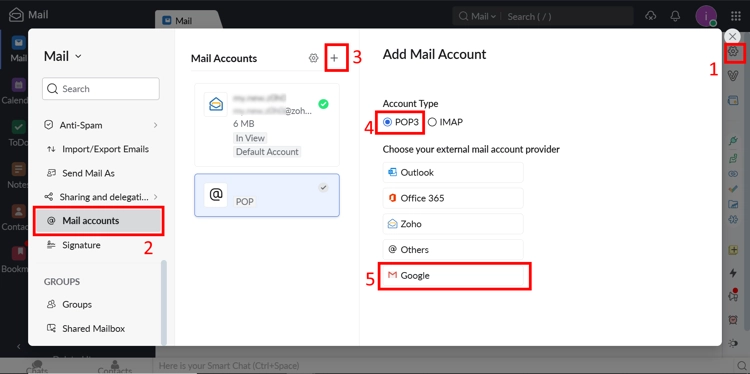This screenshot has width=750, height=374.
Task: Click 'In View' label
Action: coord(250,138)
